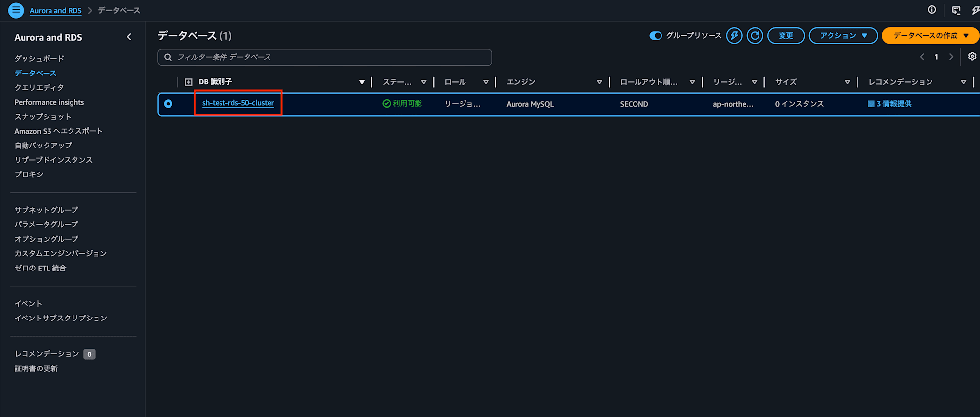Viewport: 980px width, 417px height.
Task: Click Aurora and RDS breadcrumb link
Action: point(56,10)
